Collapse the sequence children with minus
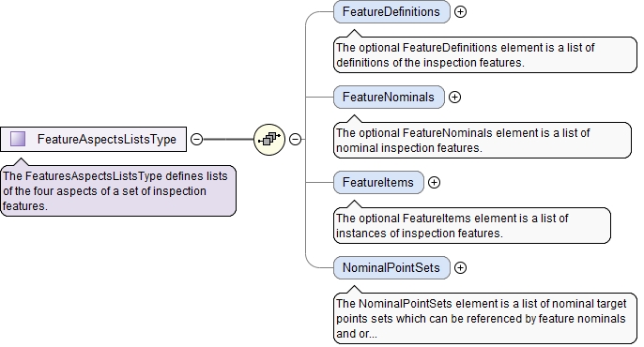This screenshot has width=644, height=347. (295, 140)
